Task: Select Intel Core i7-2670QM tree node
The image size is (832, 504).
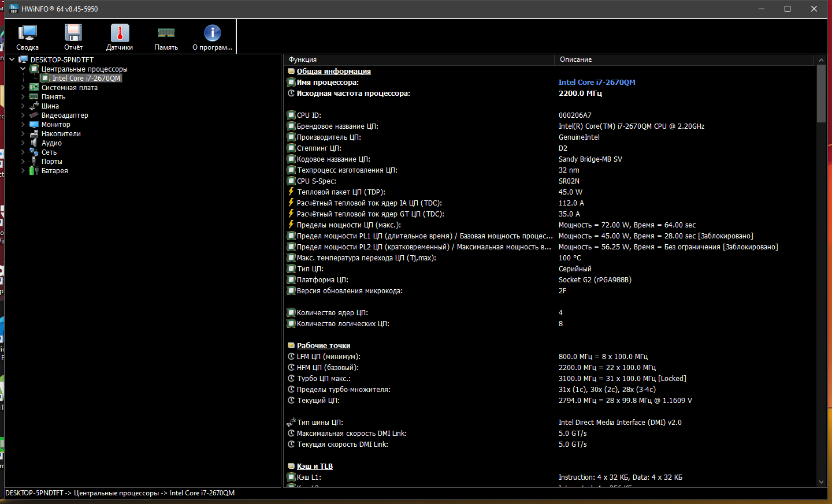Action: 86,79
